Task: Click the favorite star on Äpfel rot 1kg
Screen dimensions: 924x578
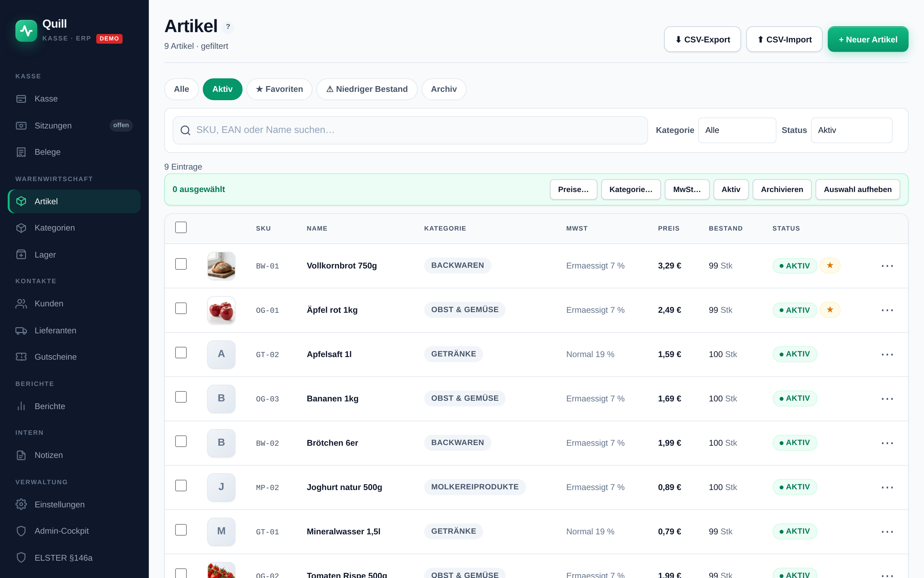Action: 830,310
